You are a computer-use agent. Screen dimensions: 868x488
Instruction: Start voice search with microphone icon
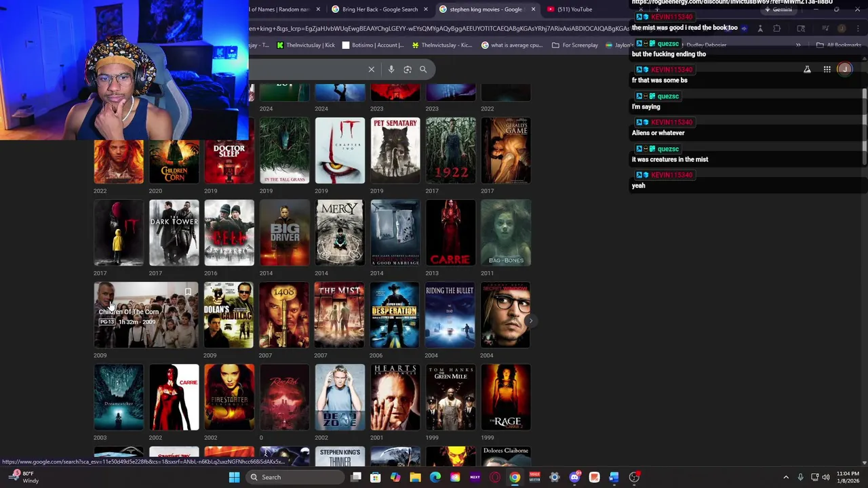coord(391,69)
